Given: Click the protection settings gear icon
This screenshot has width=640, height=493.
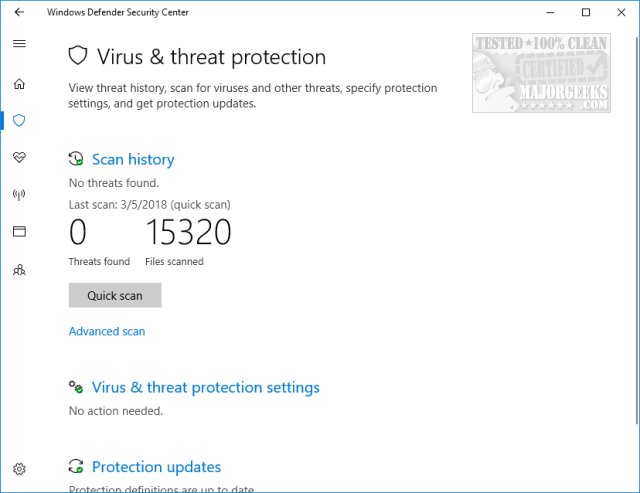Looking at the screenshot, I should (x=76, y=387).
